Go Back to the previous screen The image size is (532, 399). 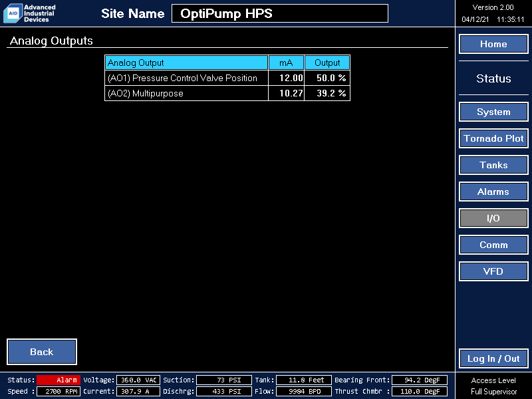[x=42, y=352]
